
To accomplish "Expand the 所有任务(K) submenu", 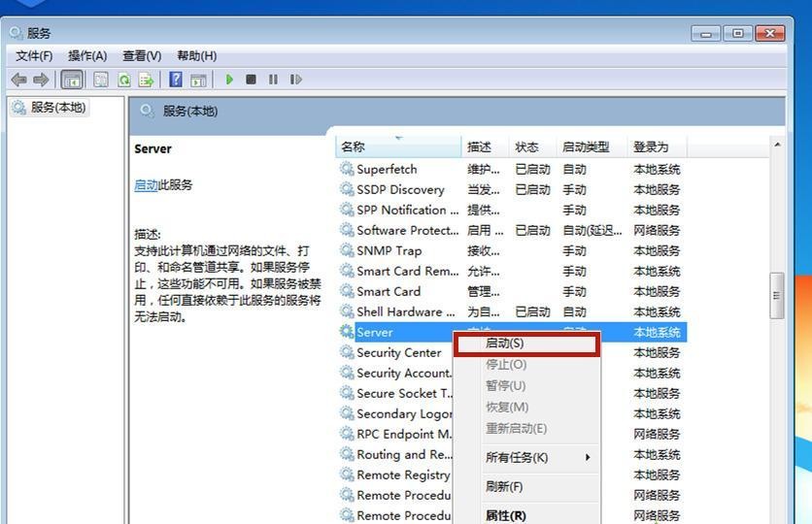I will tap(517, 457).
